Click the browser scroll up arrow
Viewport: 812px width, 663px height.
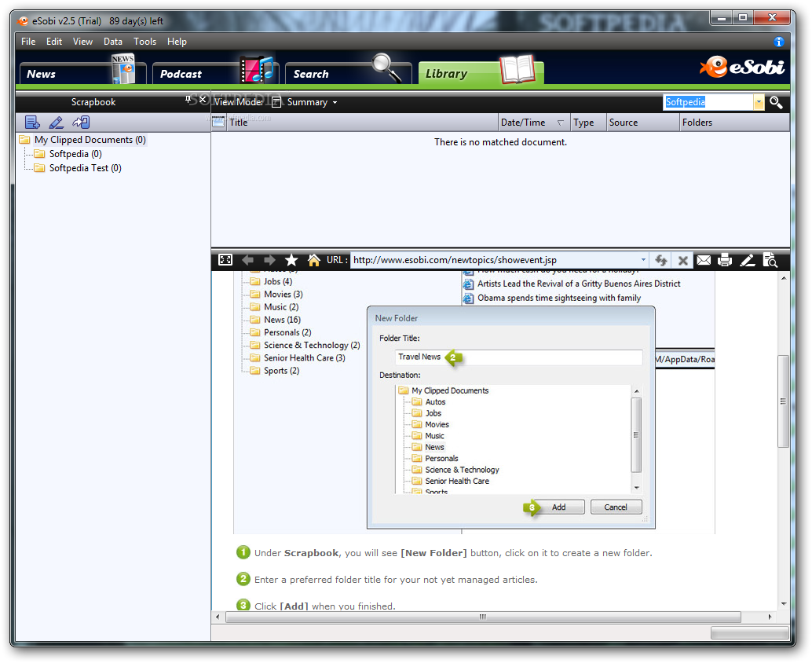point(784,278)
